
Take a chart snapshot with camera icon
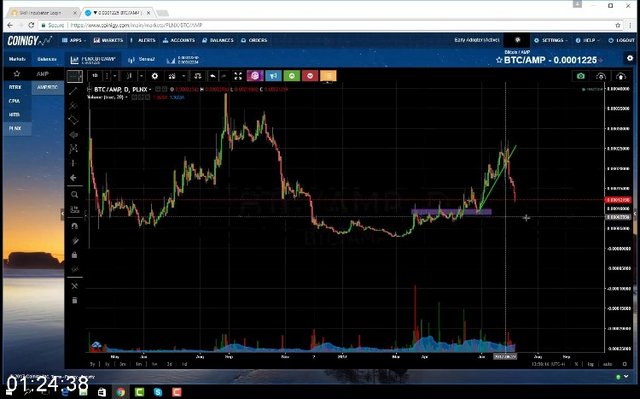pos(581,76)
